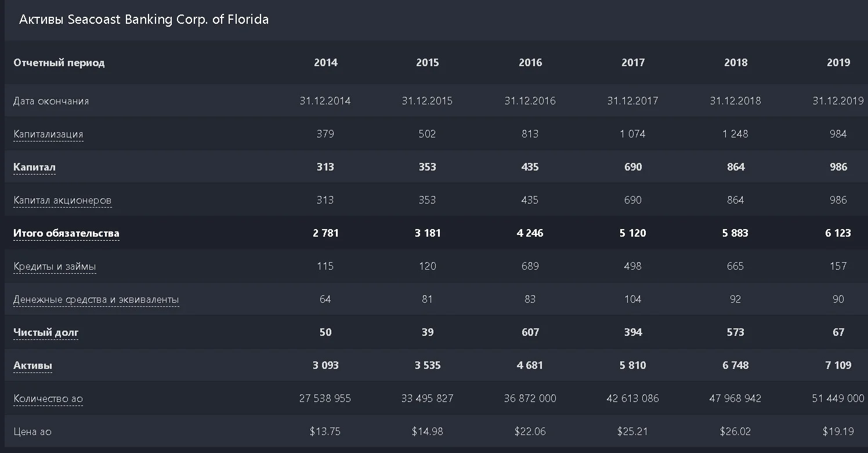Click assets value 4 681
Image resolution: width=868 pixels, height=453 pixels.
tap(530, 365)
